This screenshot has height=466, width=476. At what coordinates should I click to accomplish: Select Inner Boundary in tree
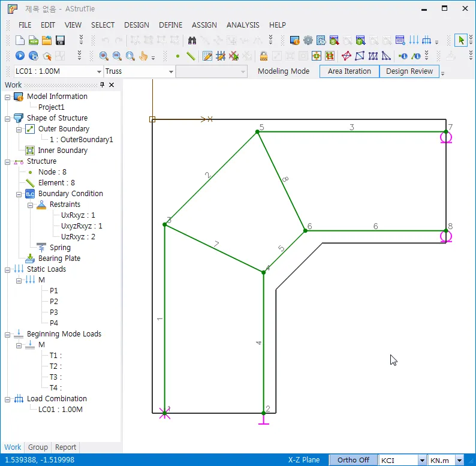tap(63, 151)
